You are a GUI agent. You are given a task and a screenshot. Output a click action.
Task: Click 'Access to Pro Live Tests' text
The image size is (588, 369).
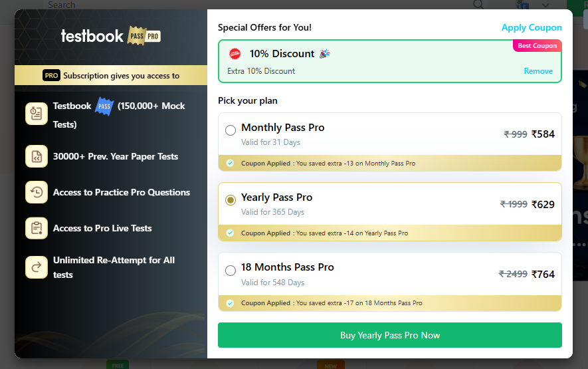point(102,228)
